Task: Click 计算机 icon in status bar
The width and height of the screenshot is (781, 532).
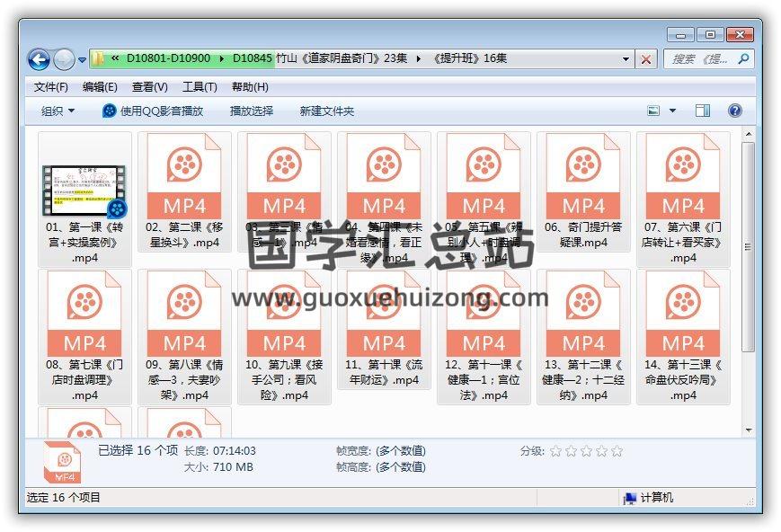Action: tap(630, 498)
